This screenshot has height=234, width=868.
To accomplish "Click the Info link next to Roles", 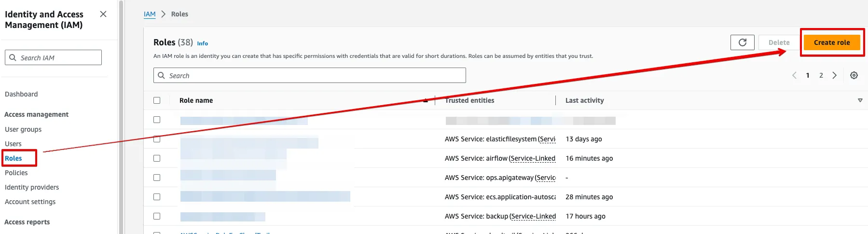I will (203, 43).
